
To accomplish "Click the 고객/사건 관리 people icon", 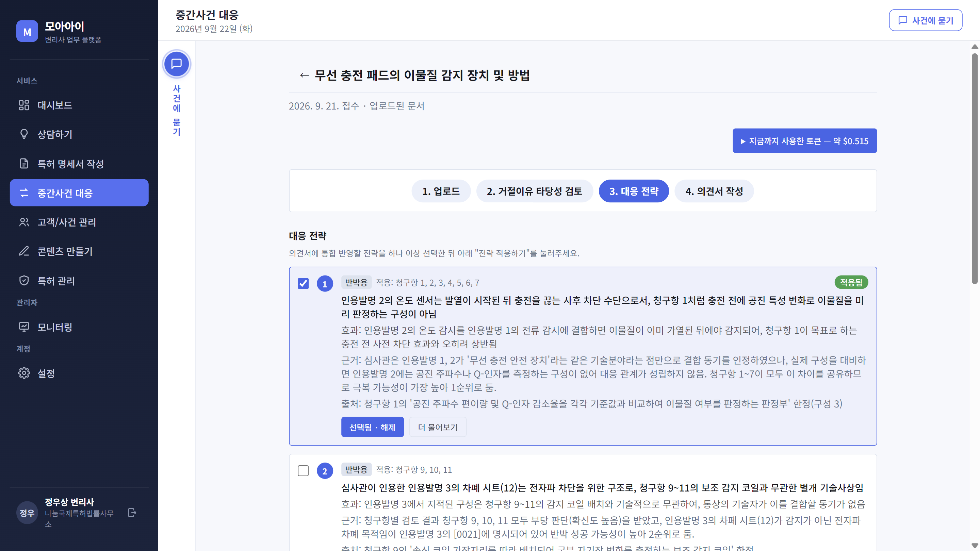I will (24, 222).
